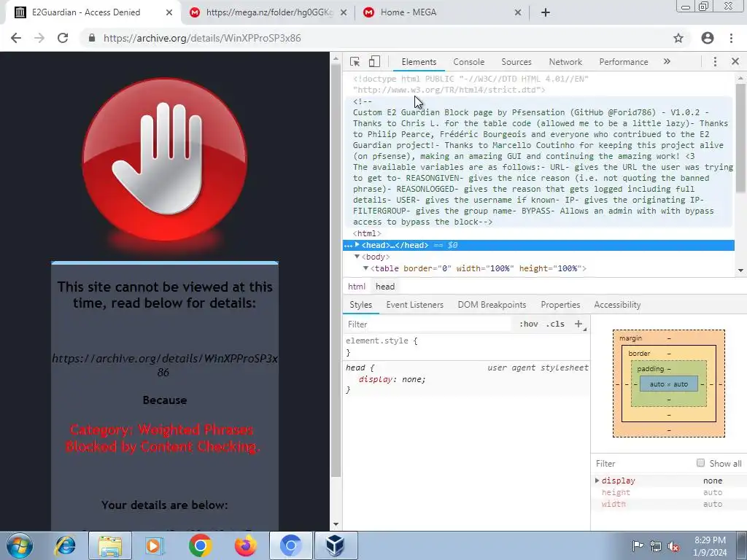This screenshot has width=747, height=560.
Task: Open a new browser tab
Action: [x=546, y=12]
